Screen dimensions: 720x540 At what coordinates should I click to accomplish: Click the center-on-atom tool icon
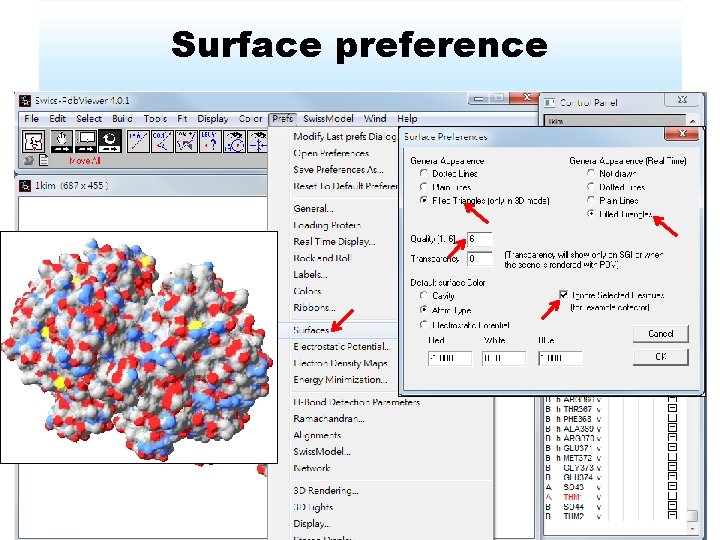coord(257,141)
